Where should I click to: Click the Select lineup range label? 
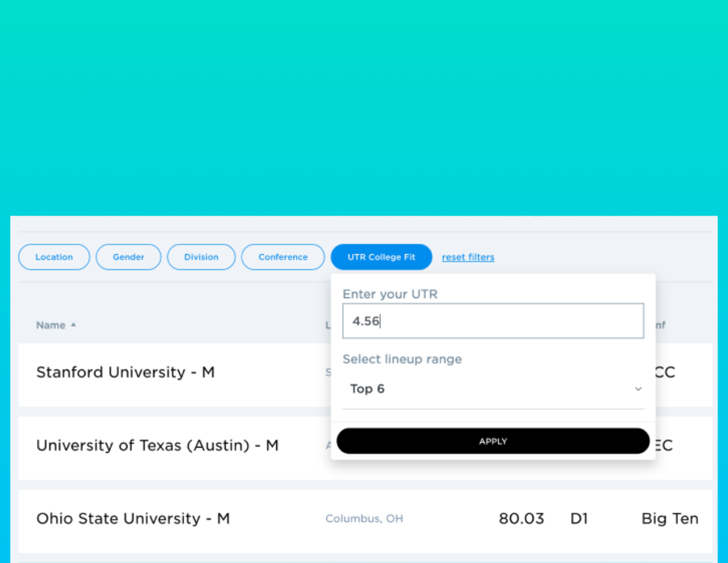pyautogui.click(x=402, y=359)
